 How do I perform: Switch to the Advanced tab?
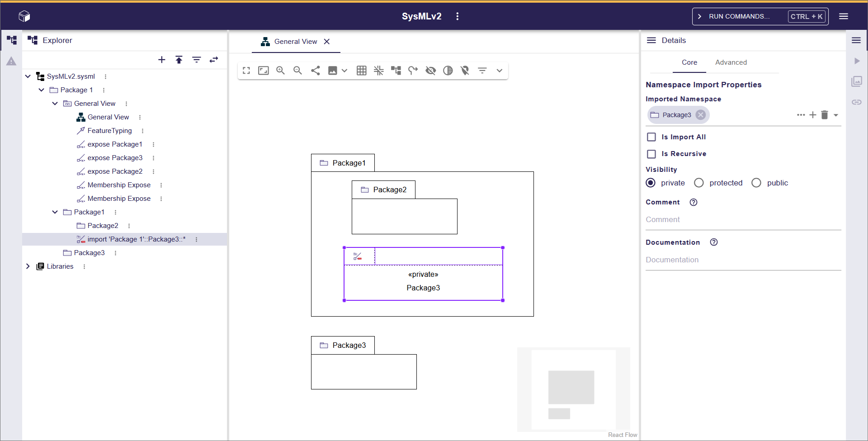click(731, 62)
